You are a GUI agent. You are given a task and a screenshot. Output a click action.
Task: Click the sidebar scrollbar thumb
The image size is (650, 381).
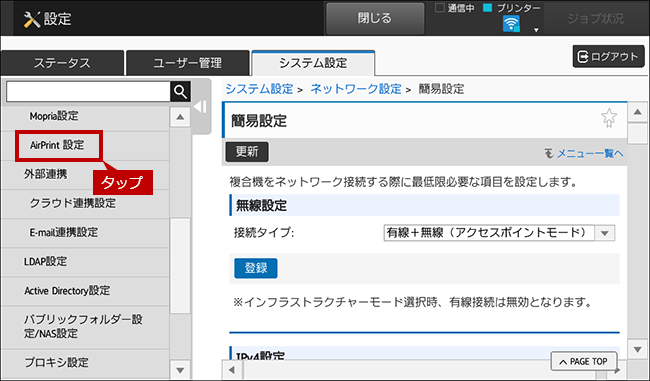(180, 266)
